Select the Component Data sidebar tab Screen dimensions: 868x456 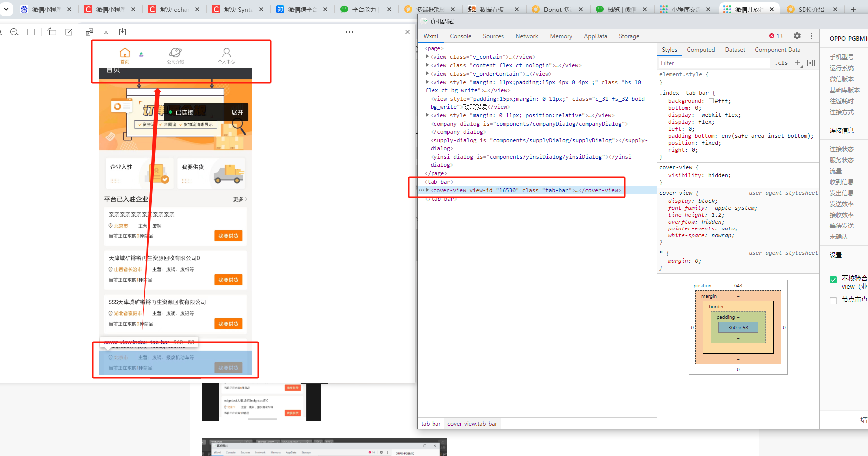click(777, 50)
